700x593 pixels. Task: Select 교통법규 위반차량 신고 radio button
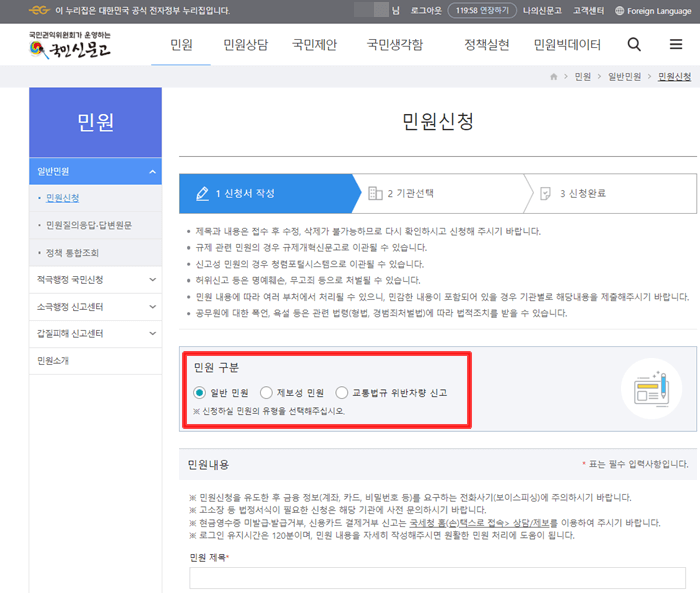pos(342,393)
